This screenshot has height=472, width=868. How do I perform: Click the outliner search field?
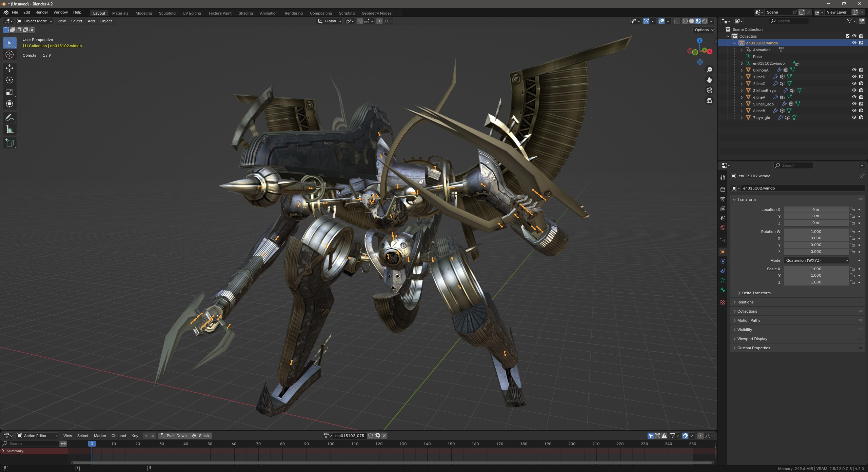790,21
